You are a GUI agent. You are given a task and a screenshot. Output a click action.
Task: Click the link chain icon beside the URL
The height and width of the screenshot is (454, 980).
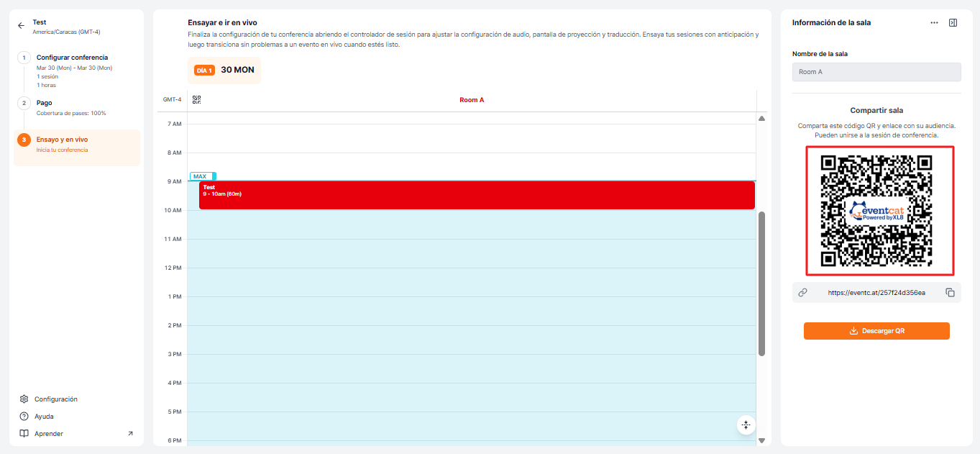tap(803, 293)
